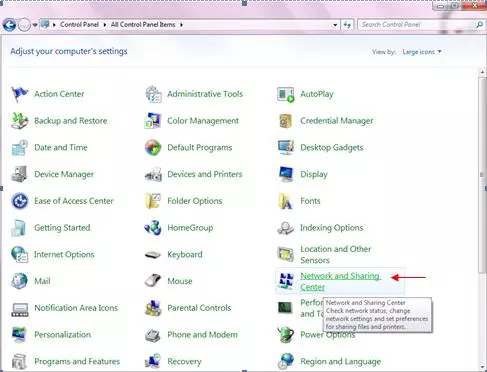Open the Network and Sharing Center link
Viewport: 487px width, 372px height.
(x=340, y=281)
